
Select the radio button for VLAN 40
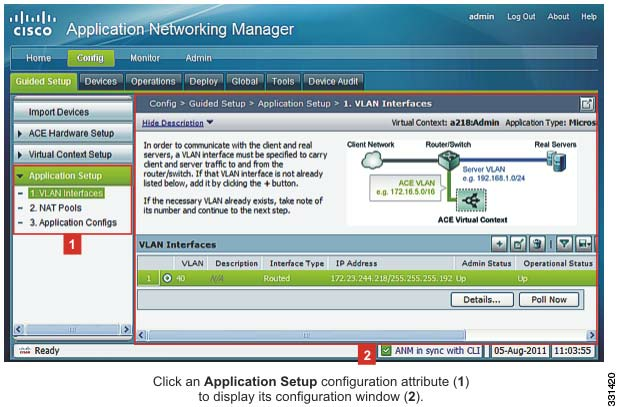point(167,277)
